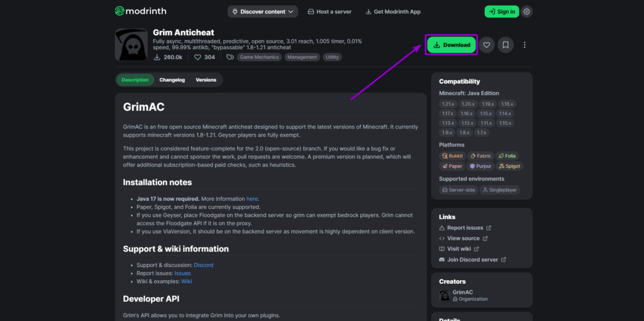This screenshot has width=644, height=321.
Task: Open the settings gear icon
Action: coord(526,11)
